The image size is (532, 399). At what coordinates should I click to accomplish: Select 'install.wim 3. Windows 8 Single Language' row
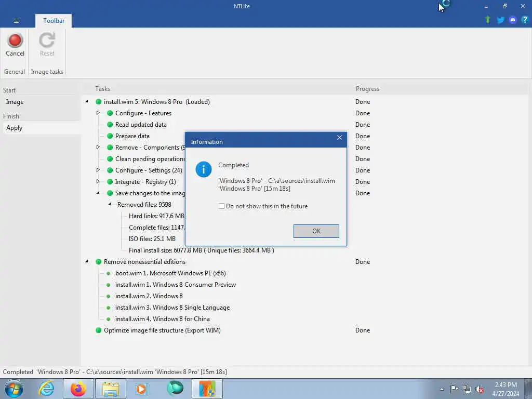(172, 308)
